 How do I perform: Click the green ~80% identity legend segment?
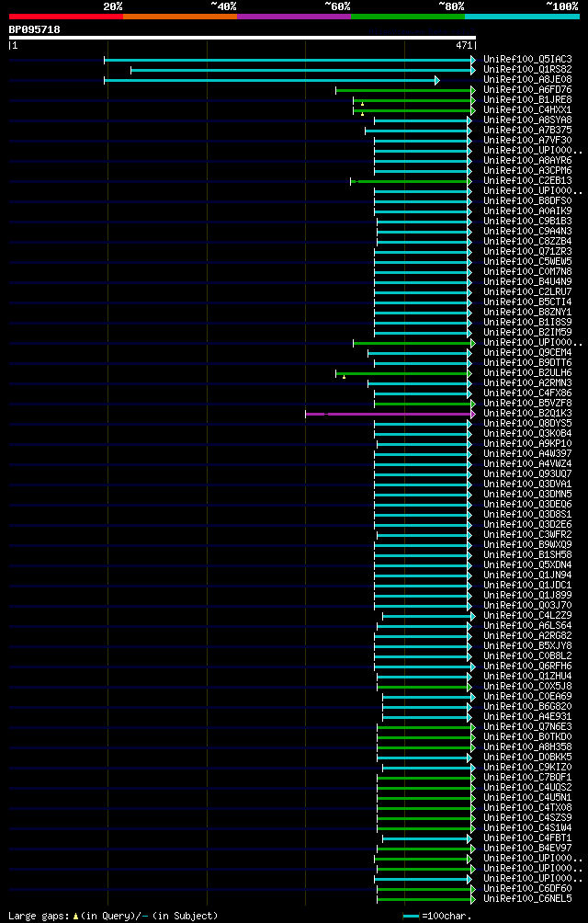point(408,17)
